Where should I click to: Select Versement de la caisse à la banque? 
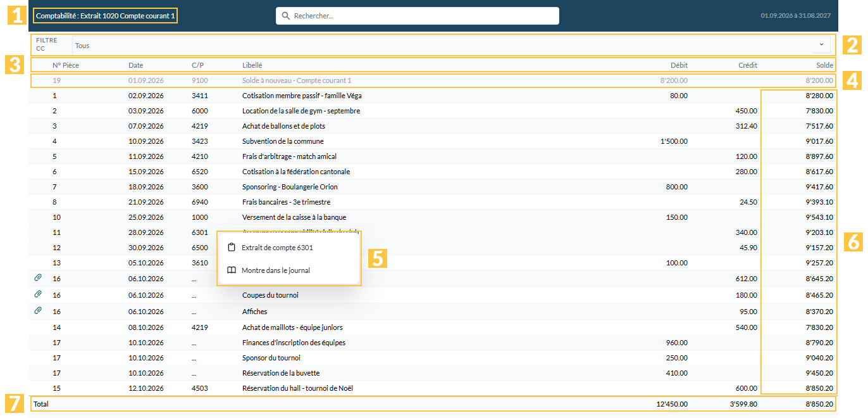pos(294,217)
